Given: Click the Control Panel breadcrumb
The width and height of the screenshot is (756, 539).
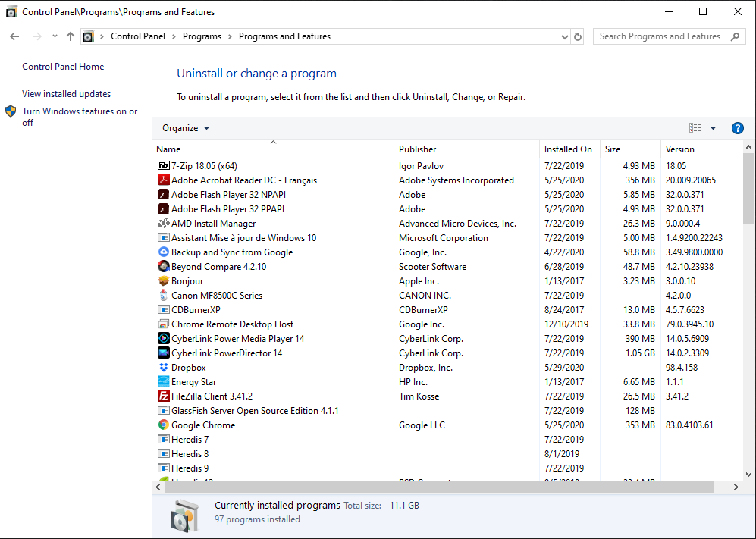Looking at the screenshot, I should click(138, 36).
